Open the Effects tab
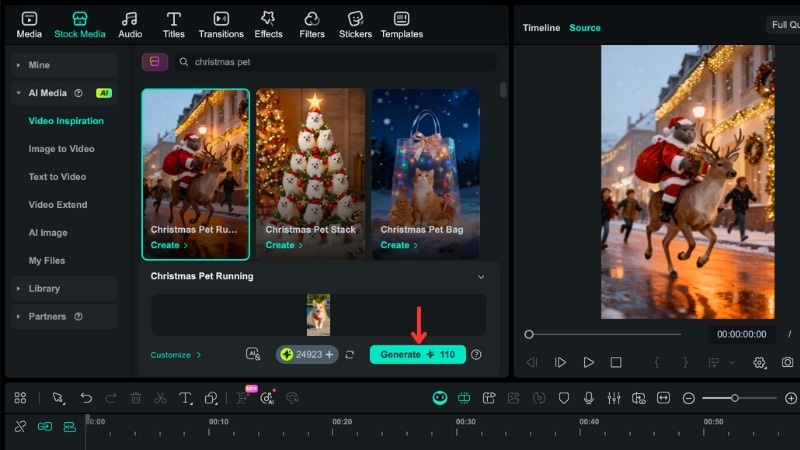 (268, 25)
